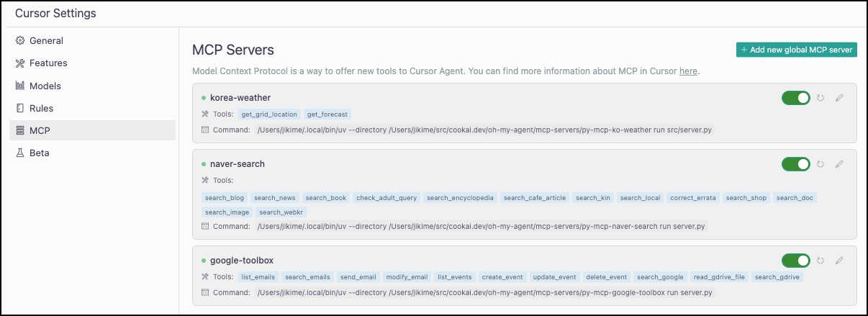868x316 pixels.
Task: Click the search_kin tool tag
Action: click(593, 198)
